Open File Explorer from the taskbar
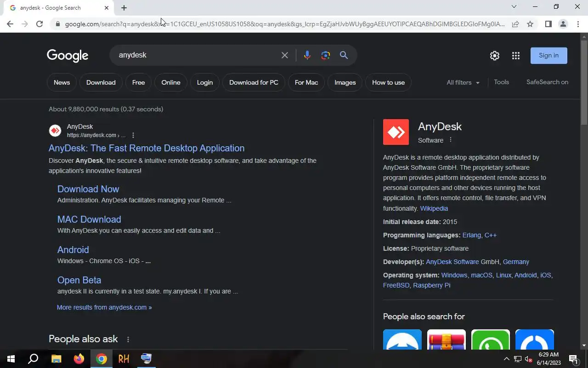This screenshot has width=588, height=368. pos(56,359)
